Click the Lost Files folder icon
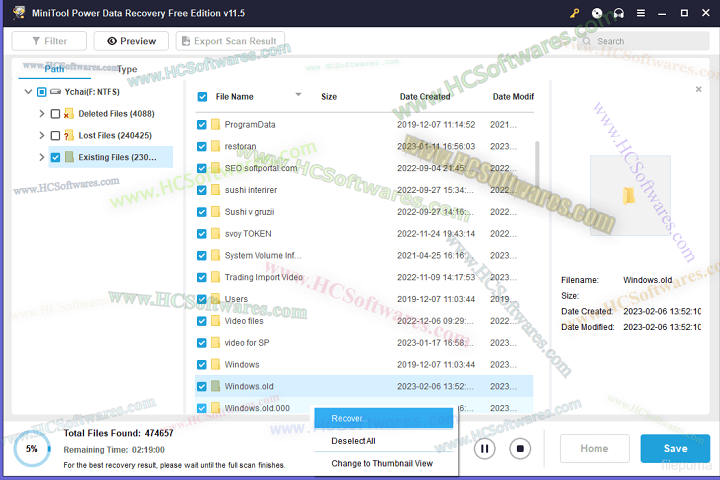The width and height of the screenshot is (720, 480). pyautogui.click(x=69, y=136)
